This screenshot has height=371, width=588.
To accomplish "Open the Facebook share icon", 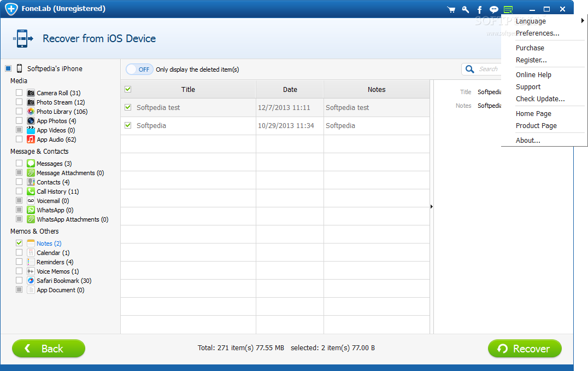I will click(479, 9).
